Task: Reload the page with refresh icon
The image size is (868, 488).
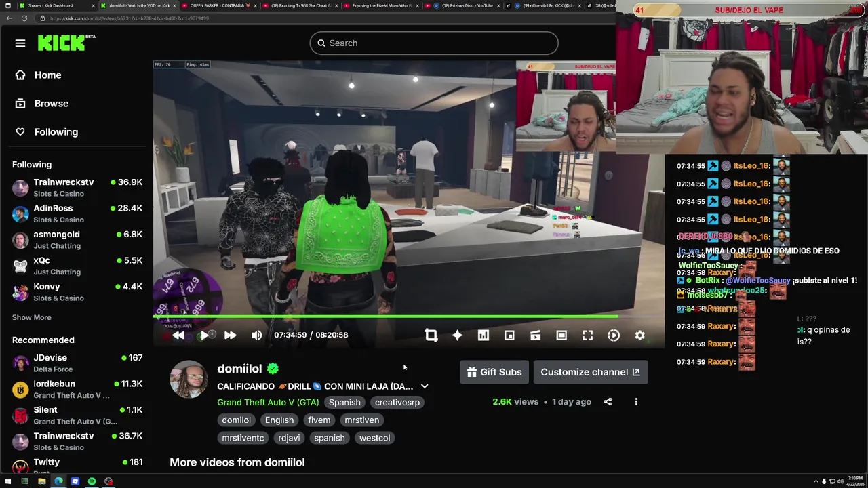Action: [24, 18]
